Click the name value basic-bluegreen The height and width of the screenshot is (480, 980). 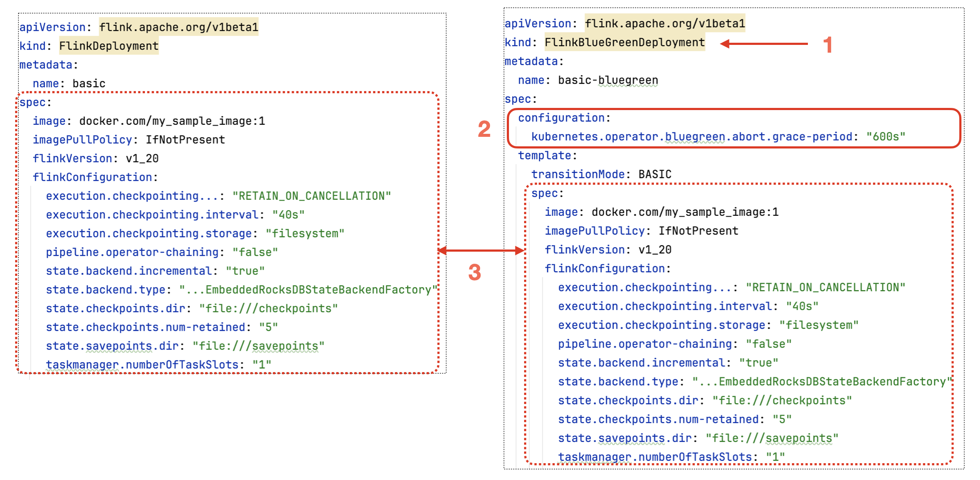(x=608, y=80)
